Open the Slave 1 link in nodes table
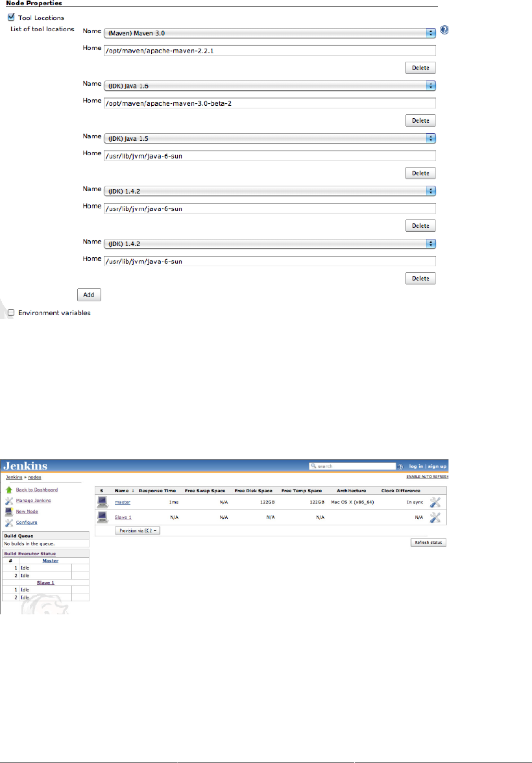This screenshot has height=763, width=532. pos(123,518)
